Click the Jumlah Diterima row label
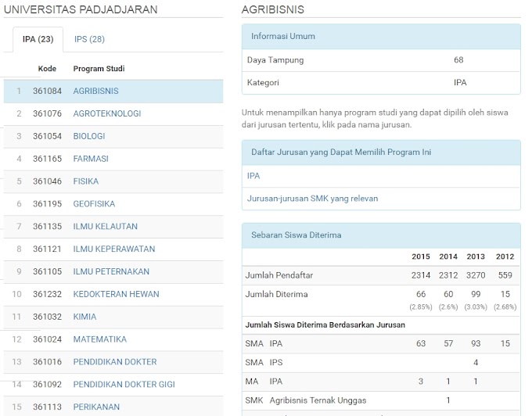The width and height of the screenshot is (532, 416). pyautogui.click(x=276, y=294)
